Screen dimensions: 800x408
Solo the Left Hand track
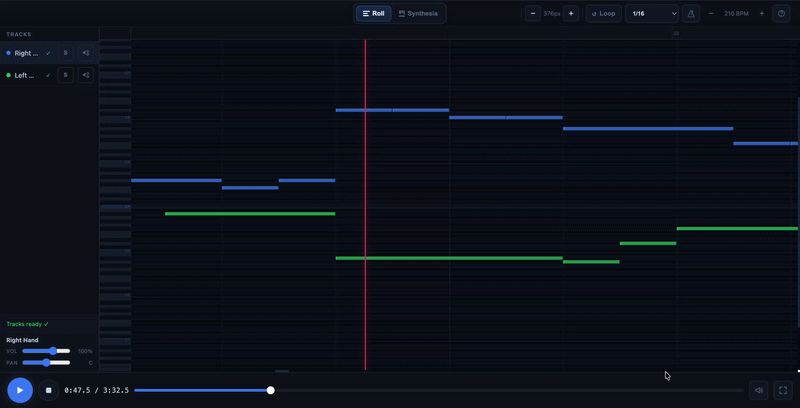pyautogui.click(x=65, y=75)
